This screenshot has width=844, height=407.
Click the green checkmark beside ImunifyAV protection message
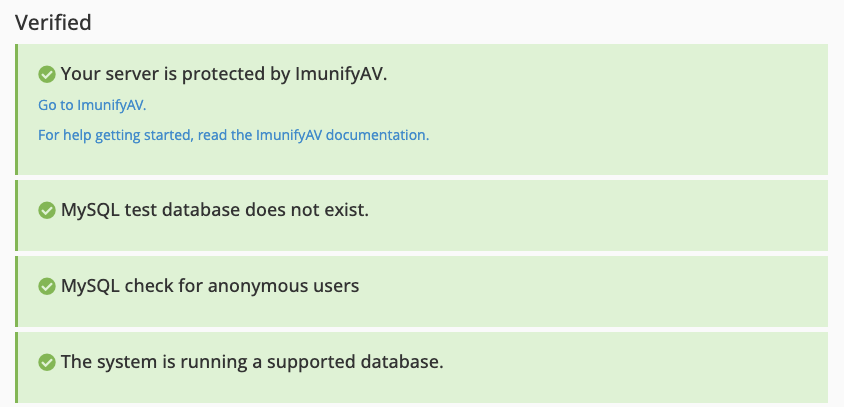pyautogui.click(x=46, y=74)
